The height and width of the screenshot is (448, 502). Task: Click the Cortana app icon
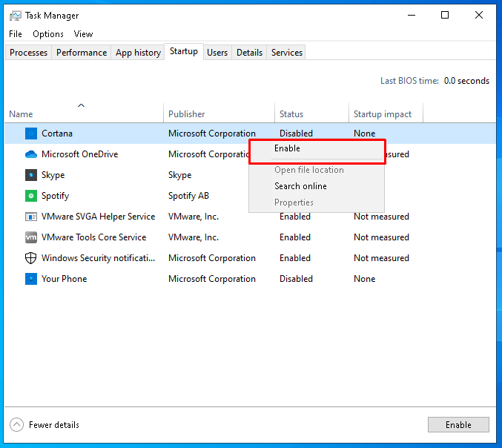point(31,134)
